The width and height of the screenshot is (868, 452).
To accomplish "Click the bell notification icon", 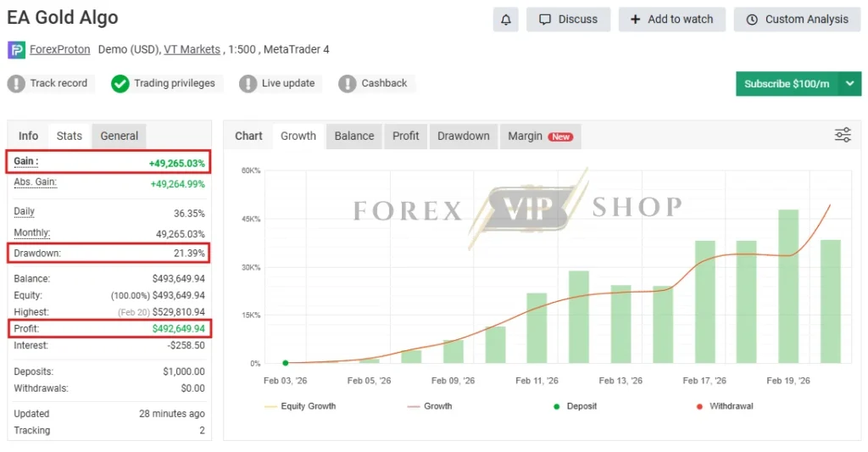I will (505, 20).
